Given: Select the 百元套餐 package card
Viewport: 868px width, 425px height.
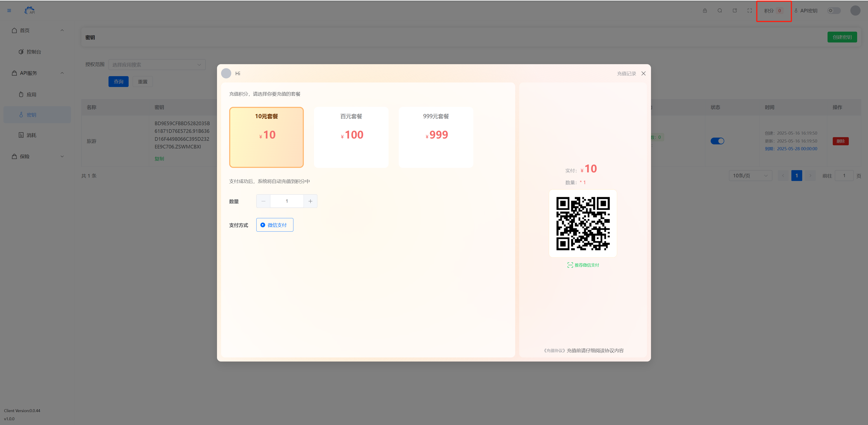Looking at the screenshot, I should tap(351, 137).
